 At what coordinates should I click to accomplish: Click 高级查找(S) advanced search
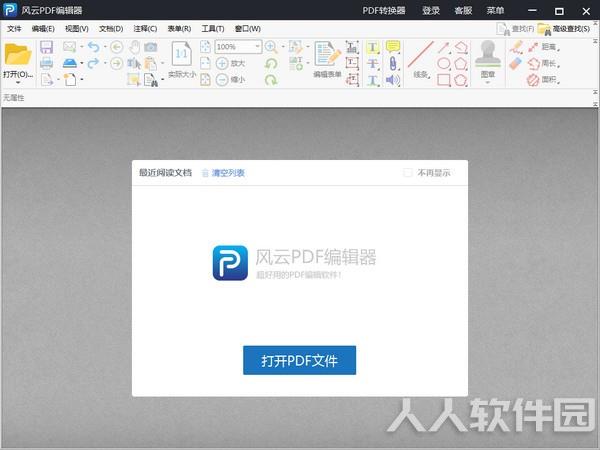(564, 29)
